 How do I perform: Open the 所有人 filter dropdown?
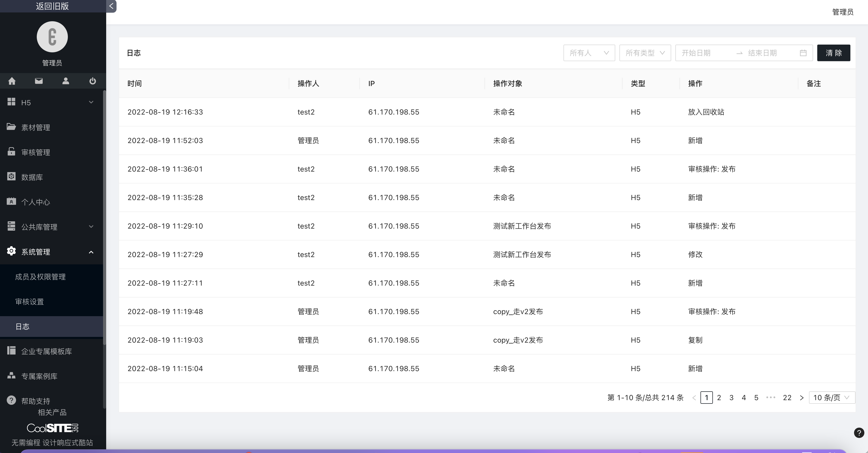pyautogui.click(x=589, y=53)
